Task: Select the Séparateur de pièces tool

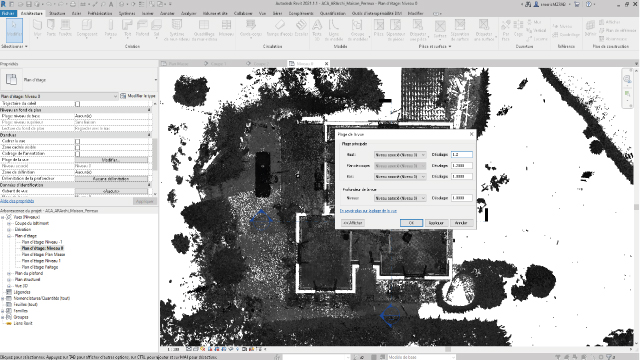Action: click(x=395, y=30)
